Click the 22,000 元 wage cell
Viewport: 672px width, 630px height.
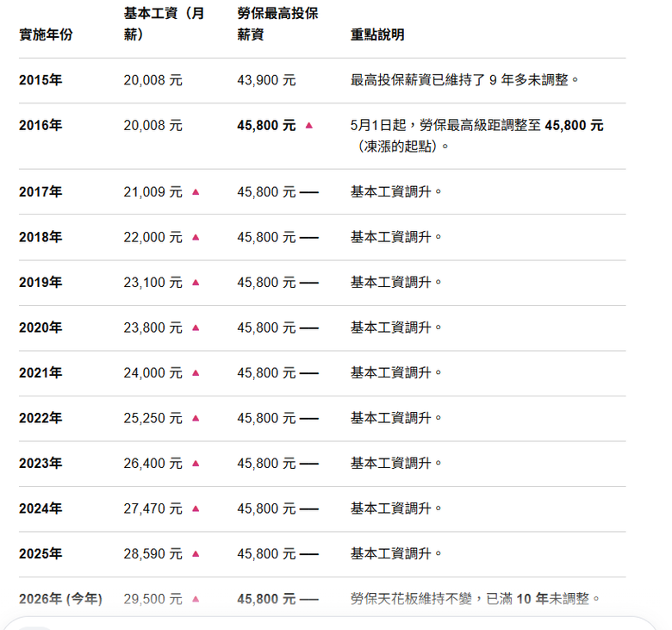pos(152,237)
